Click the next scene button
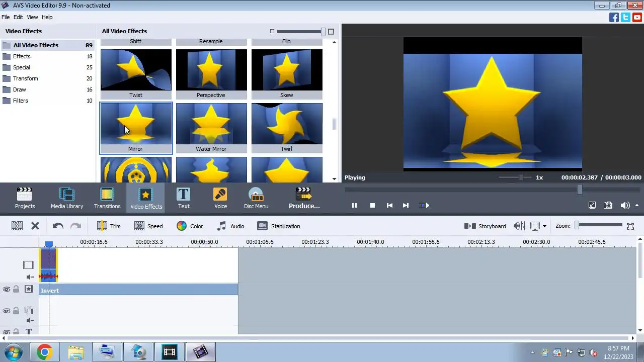Screen dimensions: 644x362 click(x=424, y=205)
